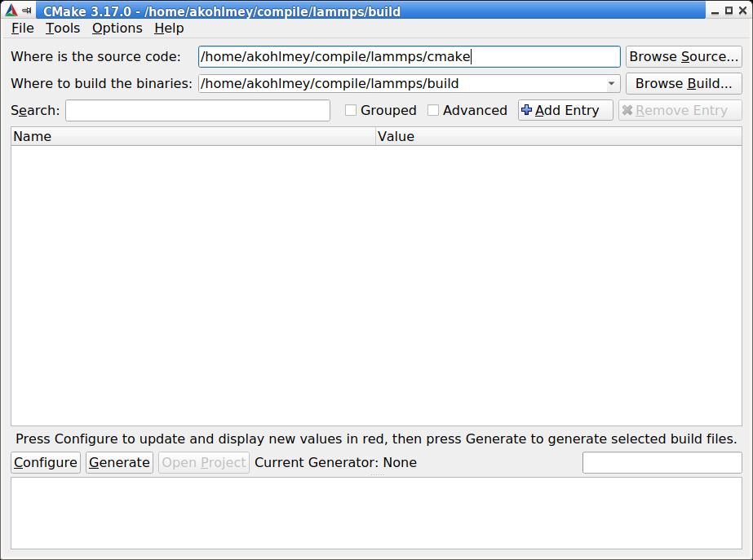Maximize the CMake window
This screenshot has width=753, height=560.
coord(729,11)
